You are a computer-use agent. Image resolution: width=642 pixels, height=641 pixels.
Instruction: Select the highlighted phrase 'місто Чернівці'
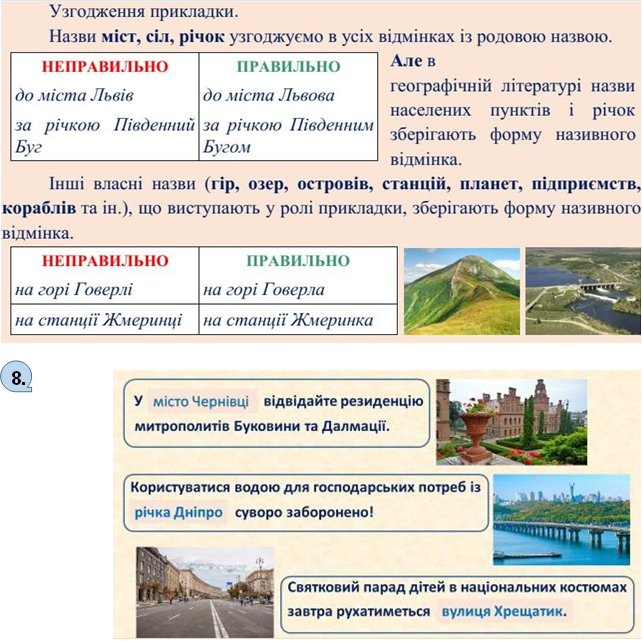[x=201, y=402]
